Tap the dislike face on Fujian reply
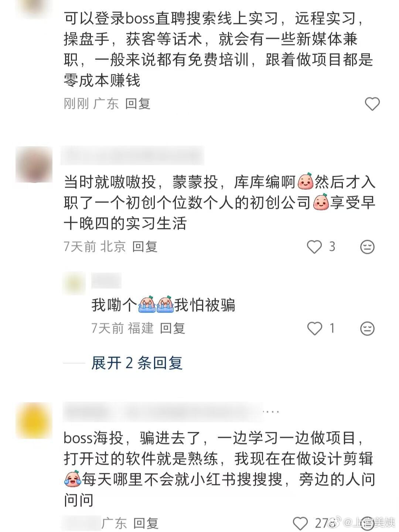The image size is (399, 532). [367, 328]
